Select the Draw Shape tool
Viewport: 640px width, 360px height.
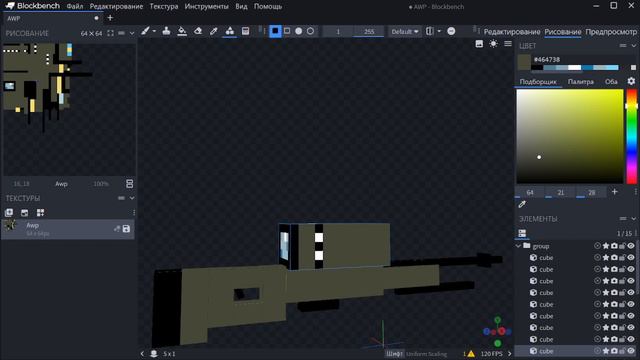click(x=230, y=31)
